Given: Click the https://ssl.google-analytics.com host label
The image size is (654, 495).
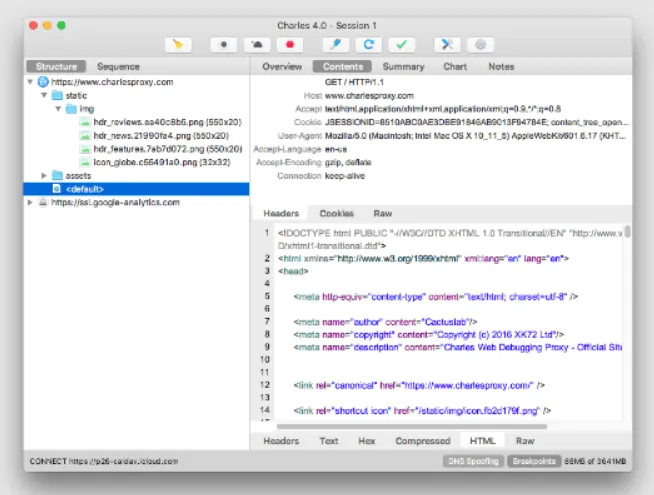Looking at the screenshot, I should coord(115,202).
